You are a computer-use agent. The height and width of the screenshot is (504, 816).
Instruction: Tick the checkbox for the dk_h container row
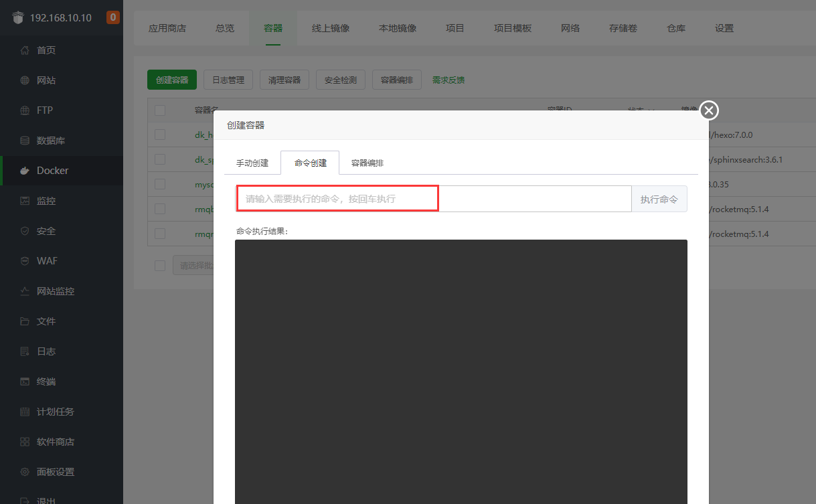(160, 135)
